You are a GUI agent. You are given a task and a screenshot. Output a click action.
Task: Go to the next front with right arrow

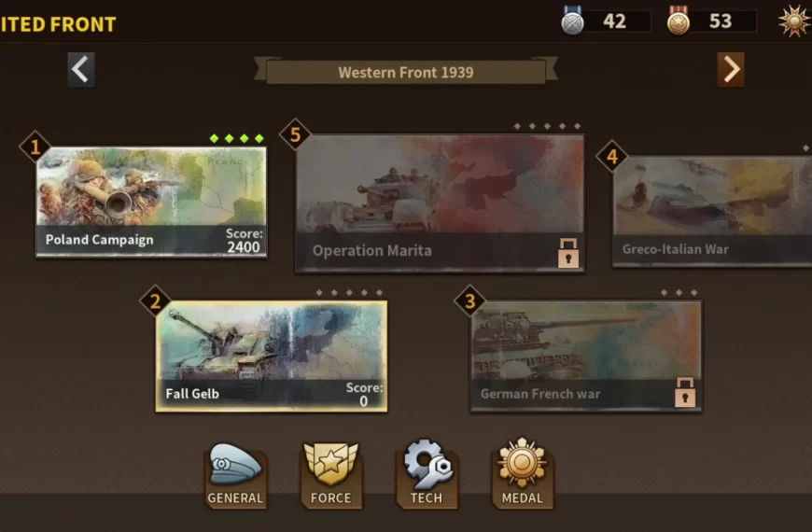click(731, 69)
